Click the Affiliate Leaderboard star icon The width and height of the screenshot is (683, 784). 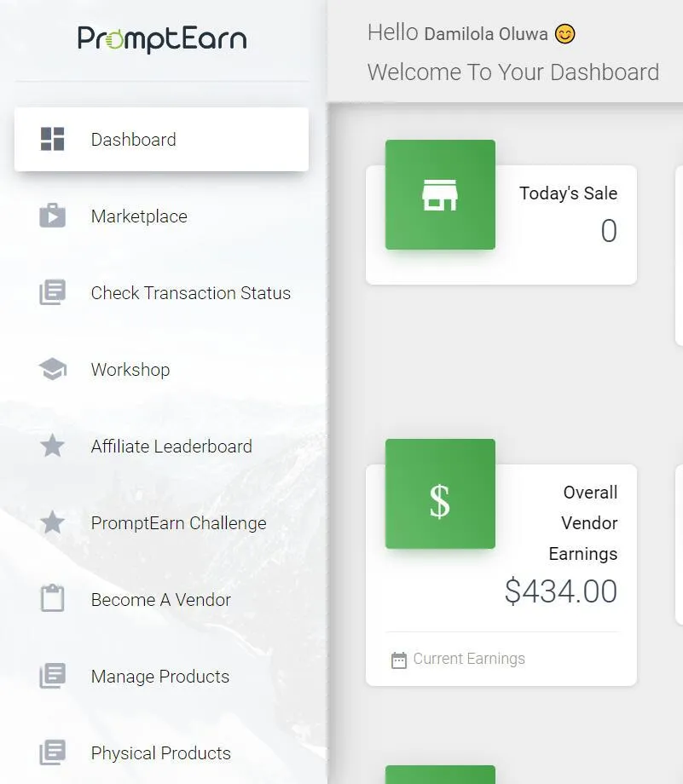tap(53, 446)
